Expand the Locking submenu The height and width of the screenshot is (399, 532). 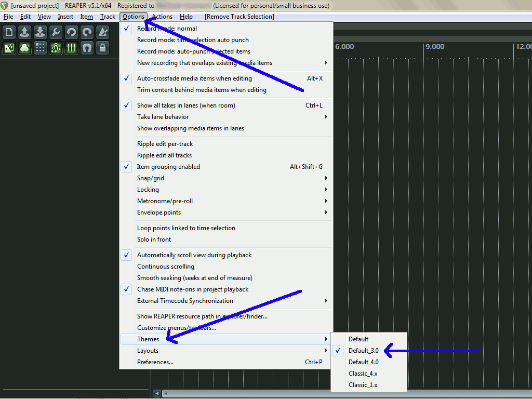click(226, 190)
